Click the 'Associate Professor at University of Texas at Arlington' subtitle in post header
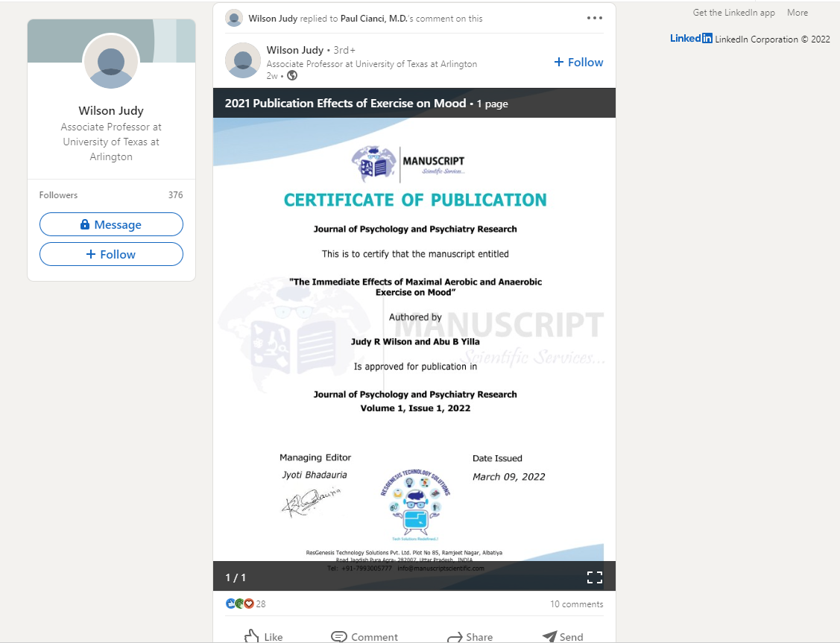 372,64
